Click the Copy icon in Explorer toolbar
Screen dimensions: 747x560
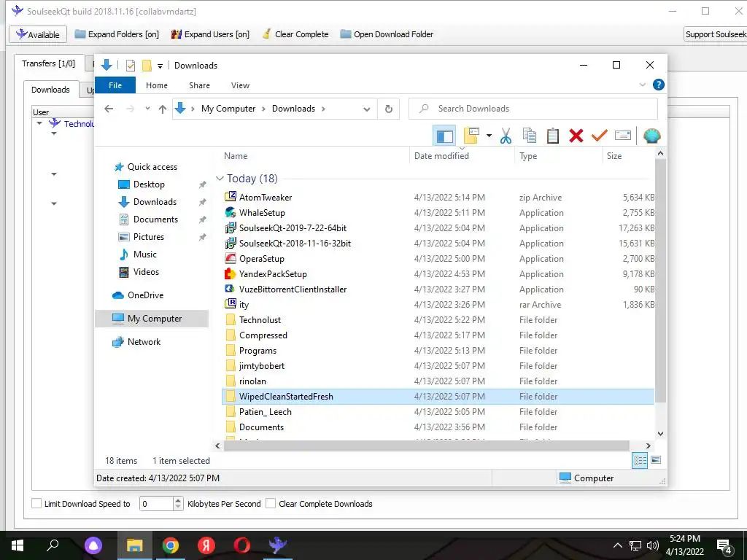click(x=530, y=136)
